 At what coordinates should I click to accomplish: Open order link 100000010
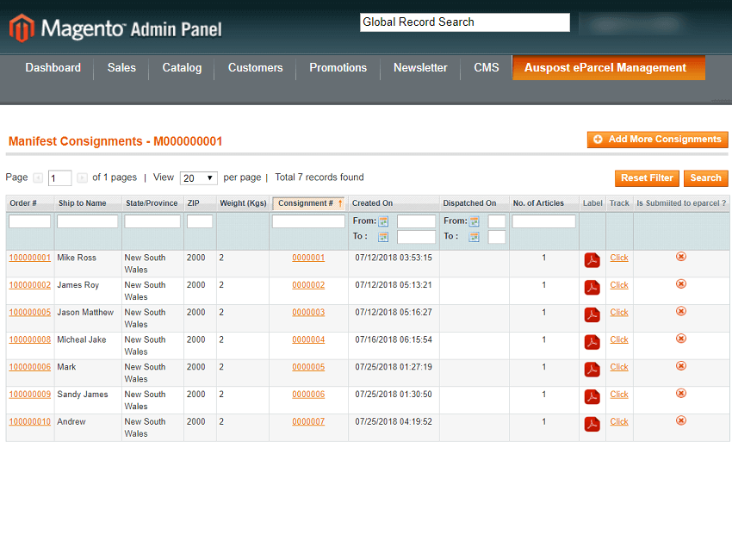30,422
